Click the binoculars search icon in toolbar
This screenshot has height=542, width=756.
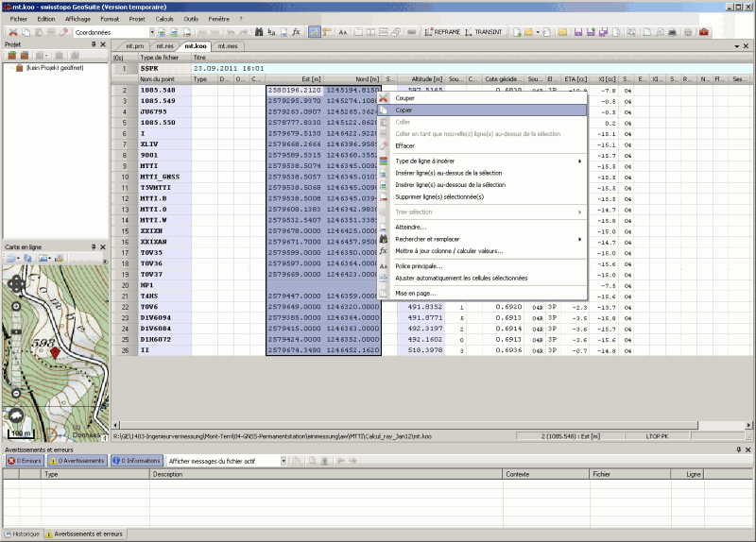coord(257,32)
